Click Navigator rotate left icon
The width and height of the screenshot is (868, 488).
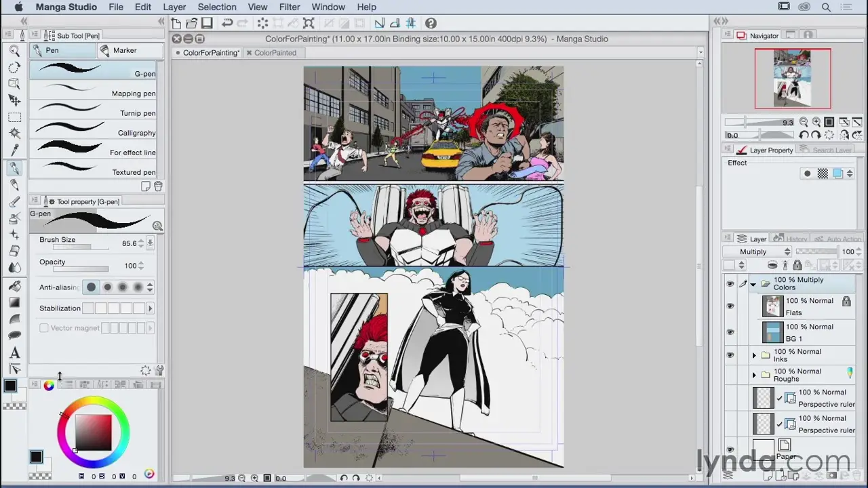804,135
